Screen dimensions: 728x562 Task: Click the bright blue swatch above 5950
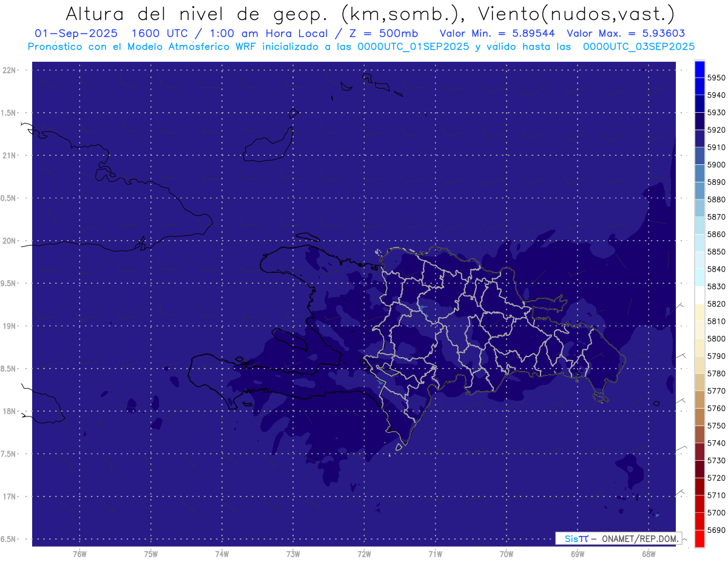(x=699, y=69)
